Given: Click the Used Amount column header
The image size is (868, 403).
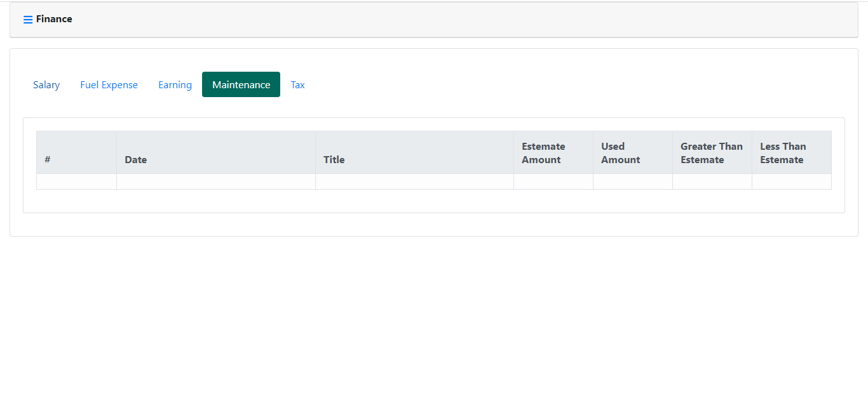Looking at the screenshot, I should coord(633,152).
